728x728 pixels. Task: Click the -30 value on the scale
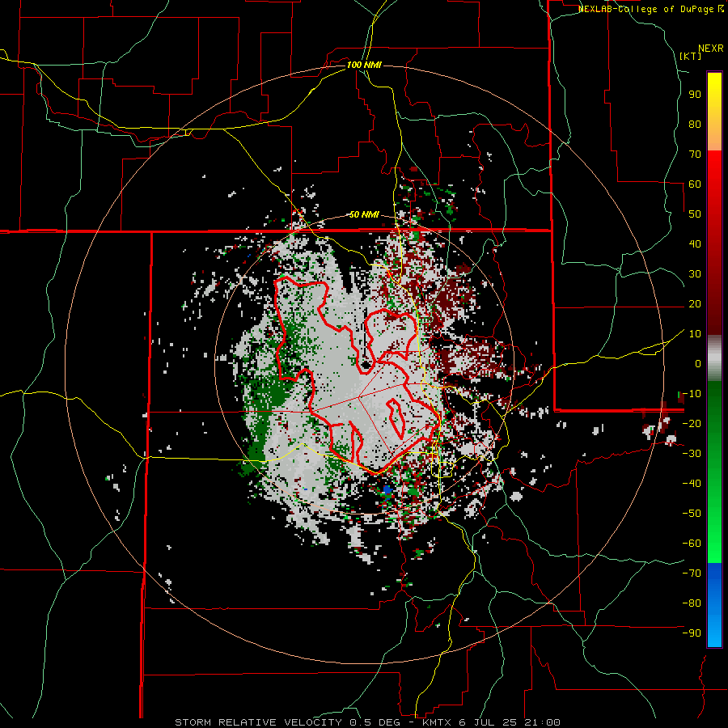click(692, 454)
